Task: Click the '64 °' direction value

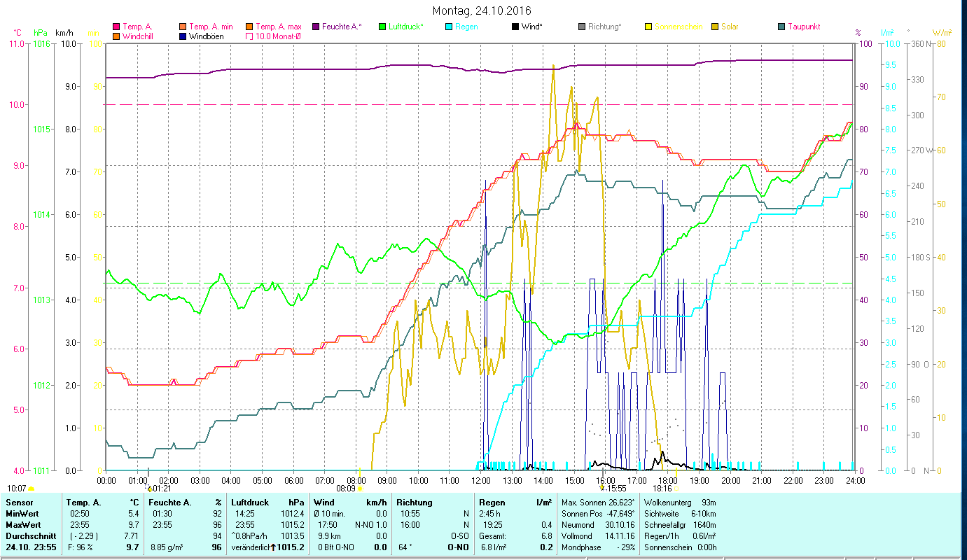Action: tap(405, 547)
